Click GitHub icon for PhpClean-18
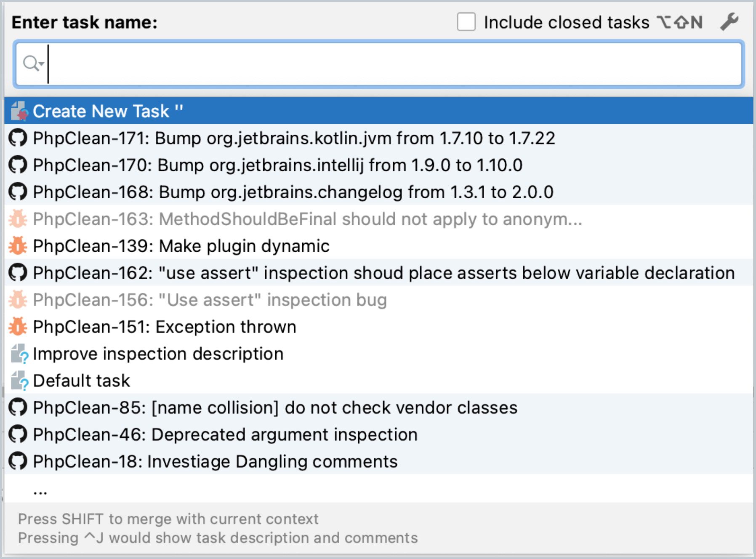 pyautogui.click(x=18, y=461)
